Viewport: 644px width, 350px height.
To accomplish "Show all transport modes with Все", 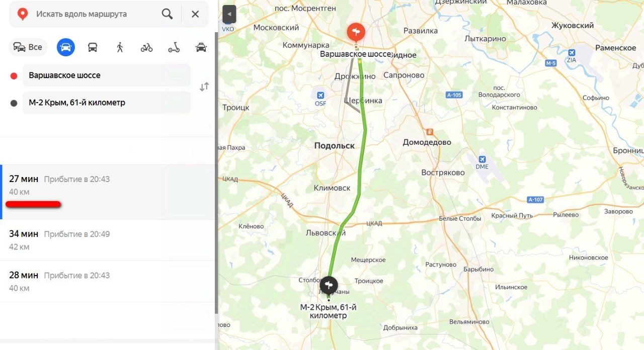I will (28, 47).
